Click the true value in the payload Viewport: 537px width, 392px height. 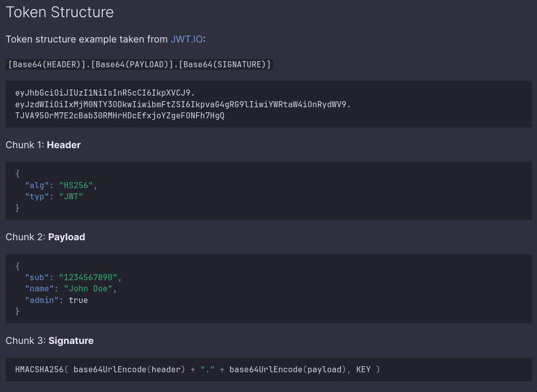(78, 300)
